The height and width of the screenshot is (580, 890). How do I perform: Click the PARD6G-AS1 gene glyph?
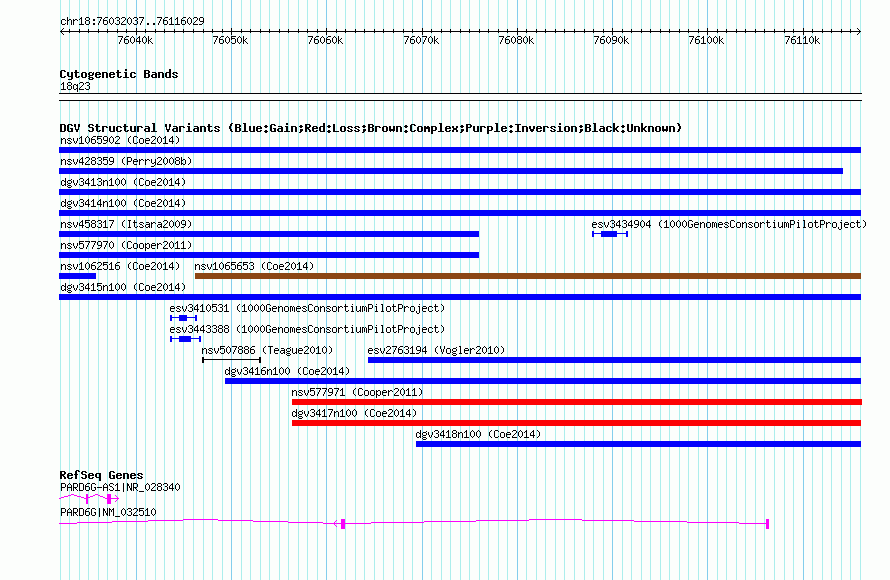[x=89, y=498]
